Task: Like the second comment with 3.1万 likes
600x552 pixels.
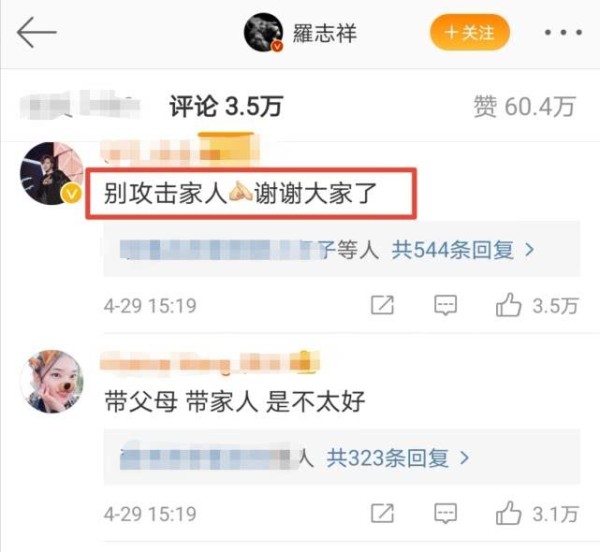Action: (537, 514)
